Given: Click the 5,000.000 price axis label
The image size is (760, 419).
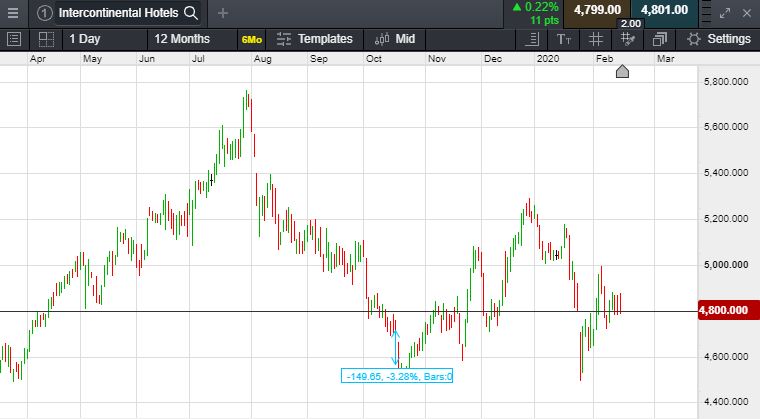Looking at the screenshot, I should pos(726,265).
